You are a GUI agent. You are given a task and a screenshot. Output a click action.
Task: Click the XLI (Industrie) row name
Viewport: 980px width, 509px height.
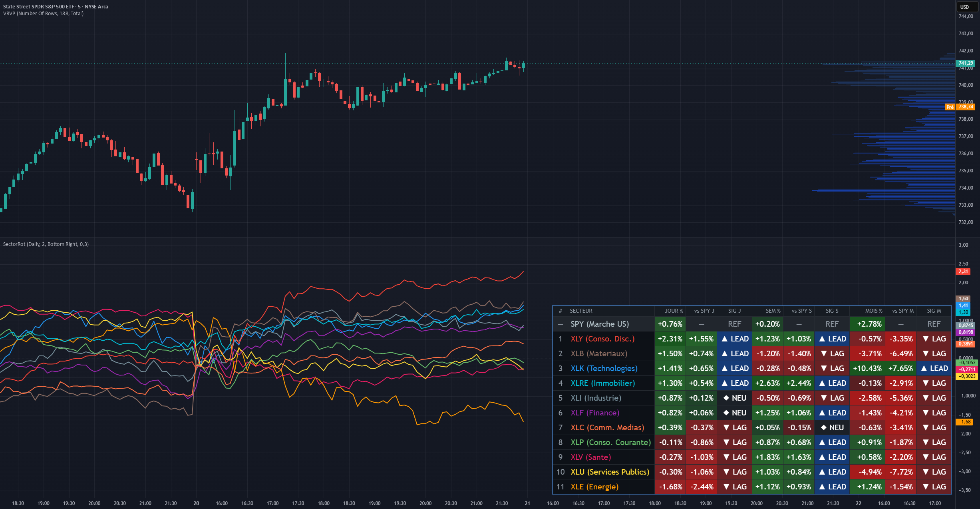pyautogui.click(x=596, y=398)
